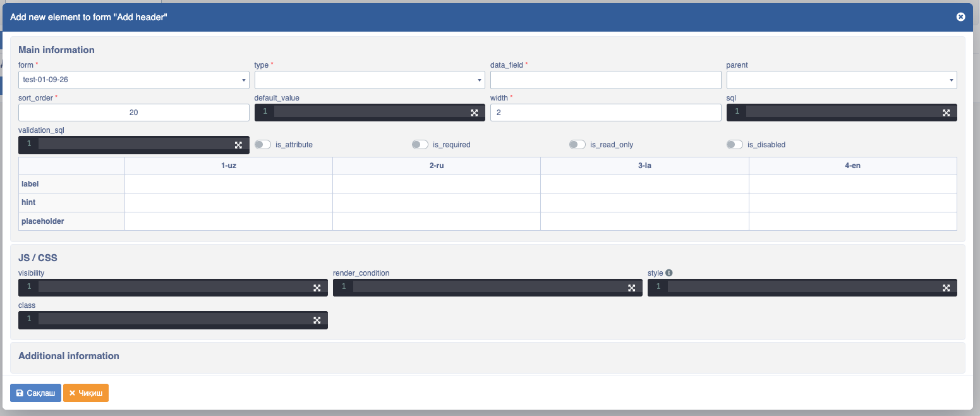Click the 3-la column header
Viewport: 980px width, 416px height.
pyautogui.click(x=644, y=166)
